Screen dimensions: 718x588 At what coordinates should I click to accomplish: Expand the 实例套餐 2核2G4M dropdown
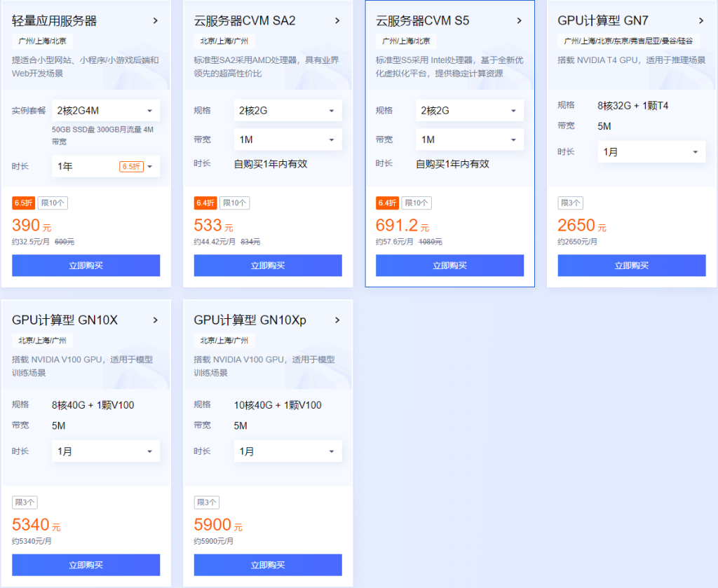point(106,111)
